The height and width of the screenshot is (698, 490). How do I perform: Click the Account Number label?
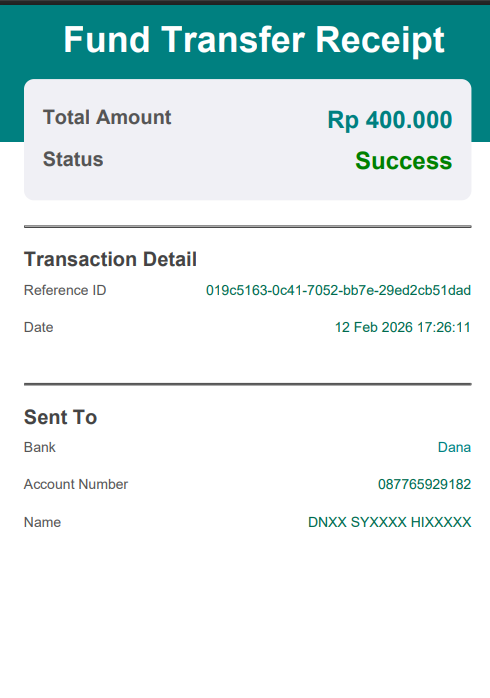[x=76, y=484]
